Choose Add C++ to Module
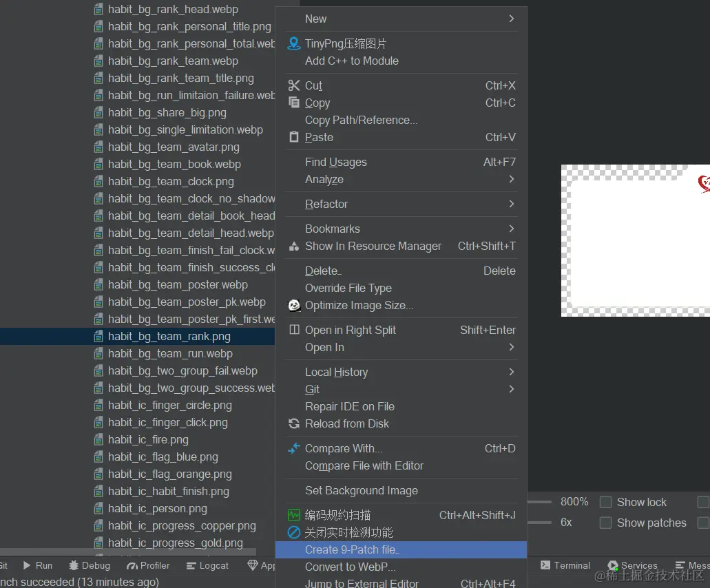 pos(401,61)
